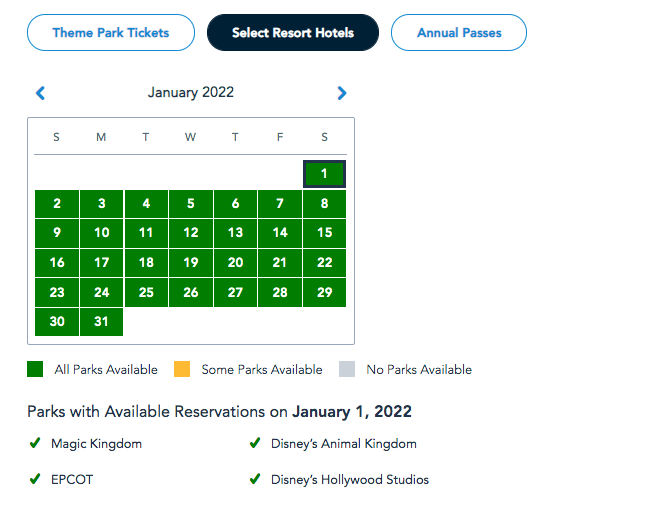Choose January 31 date cell

[101, 322]
